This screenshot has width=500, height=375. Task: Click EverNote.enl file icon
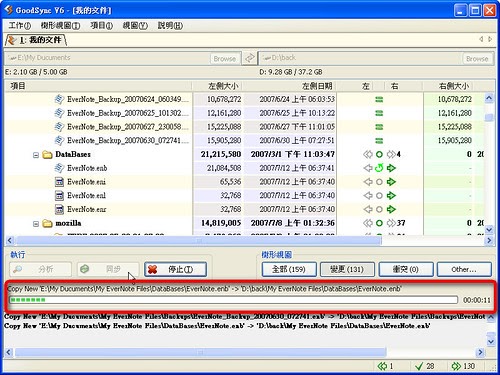point(59,195)
